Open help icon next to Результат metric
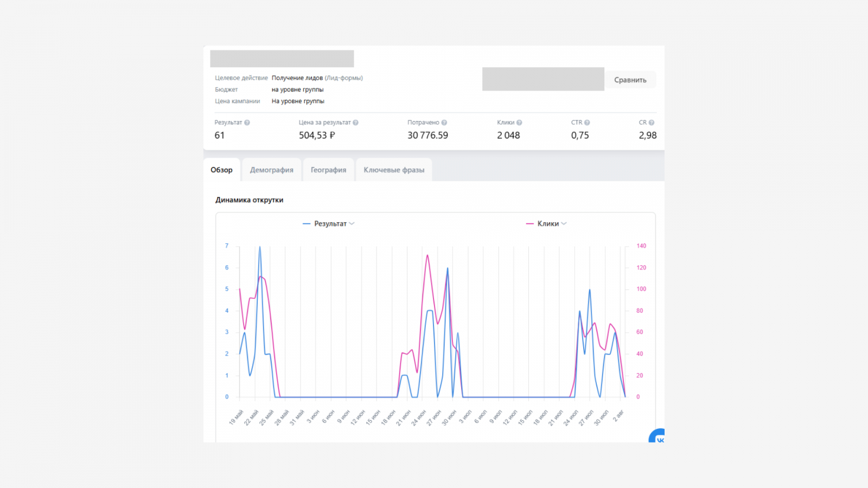Screen dimensions: 868x488 click(247, 123)
